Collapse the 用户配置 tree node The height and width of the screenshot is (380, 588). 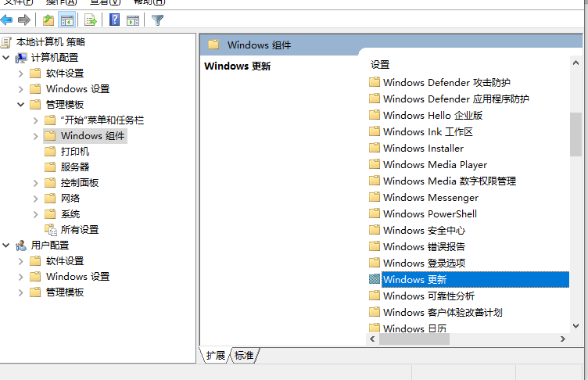click(6, 246)
